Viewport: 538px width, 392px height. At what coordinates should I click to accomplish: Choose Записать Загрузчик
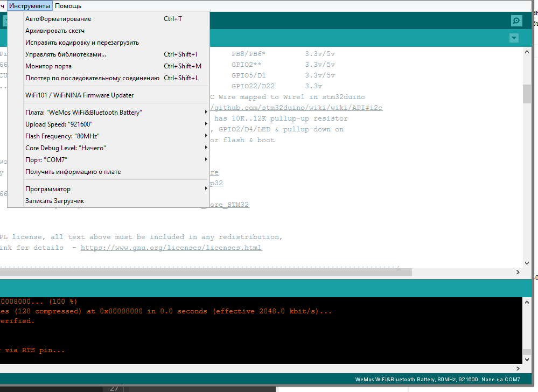pyautogui.click(x=108, y=201)
